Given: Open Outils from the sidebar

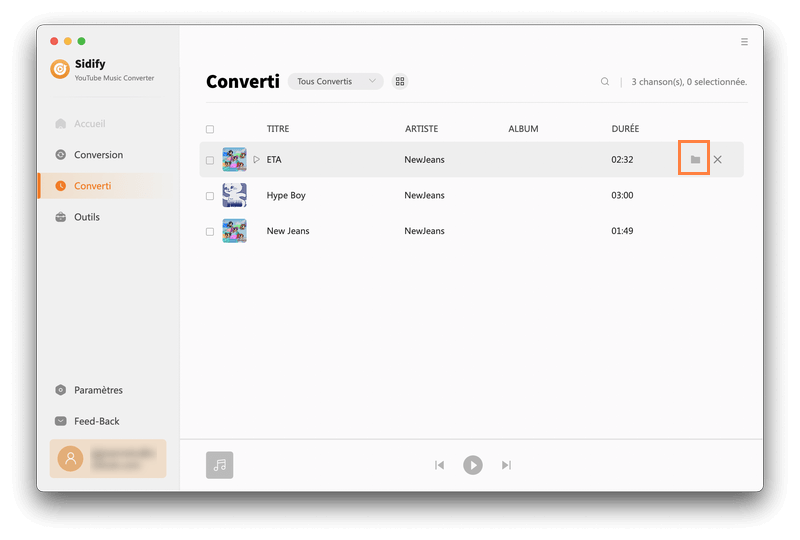Looking at the screenshot, I should (87, 217).
